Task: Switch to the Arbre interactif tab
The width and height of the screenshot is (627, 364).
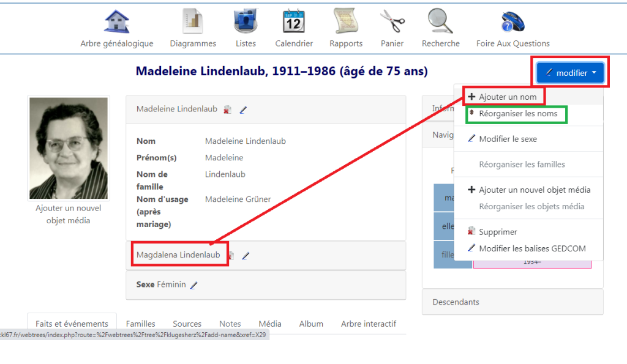Action: point(368,324)
